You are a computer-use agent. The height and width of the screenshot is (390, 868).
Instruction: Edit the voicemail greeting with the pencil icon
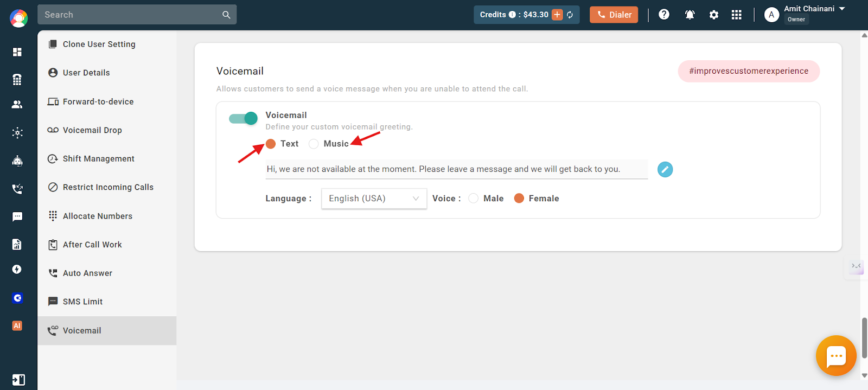click(x=665, y=169)
